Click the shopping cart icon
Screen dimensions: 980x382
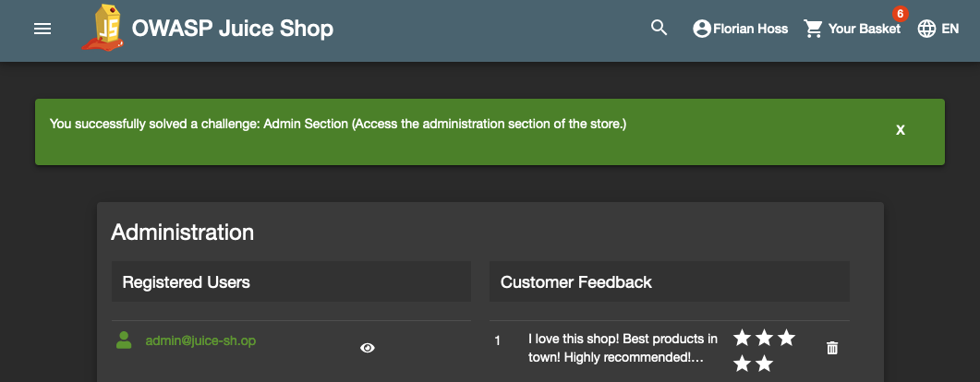tap(813, 29)
